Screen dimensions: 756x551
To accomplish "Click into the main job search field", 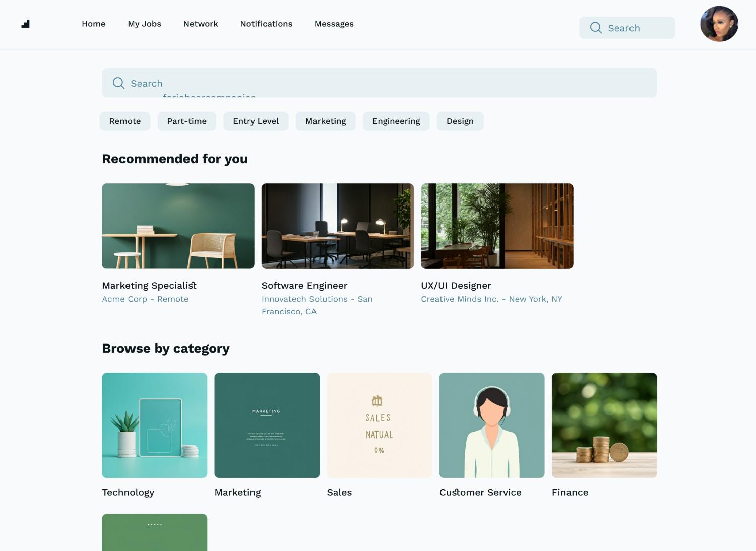I will coord(383,83).
